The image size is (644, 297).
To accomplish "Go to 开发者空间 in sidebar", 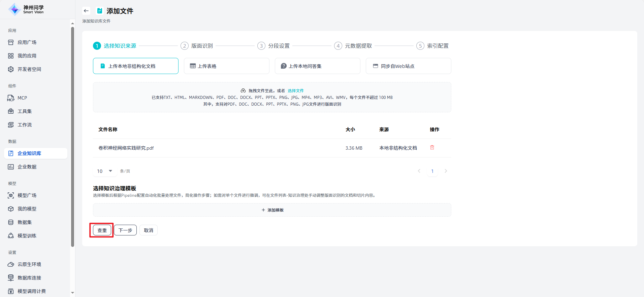I will coord(29,69).
